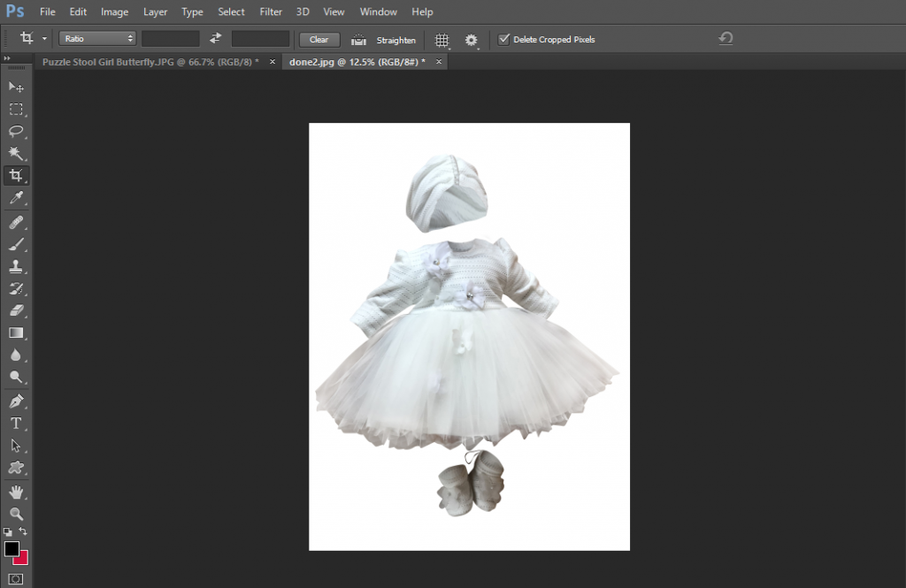This screenshot has height=588, width=906.
Task: Select the Spot Healing Brush tool
Action: (16, 220)
